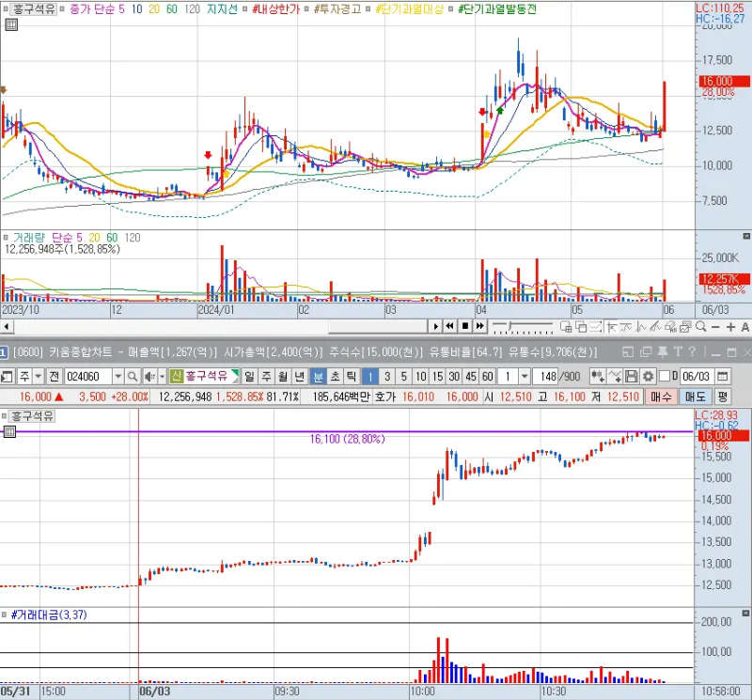Click the 평 button next to 매도
This screenshot has width=752, height=700.
722,397
